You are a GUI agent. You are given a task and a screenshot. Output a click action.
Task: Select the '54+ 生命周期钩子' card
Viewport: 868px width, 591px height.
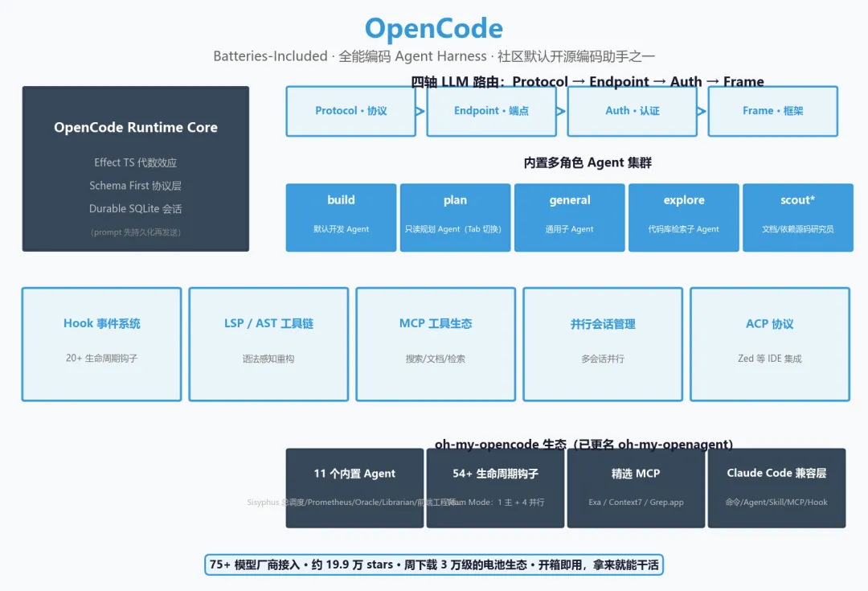pos(495,488)
